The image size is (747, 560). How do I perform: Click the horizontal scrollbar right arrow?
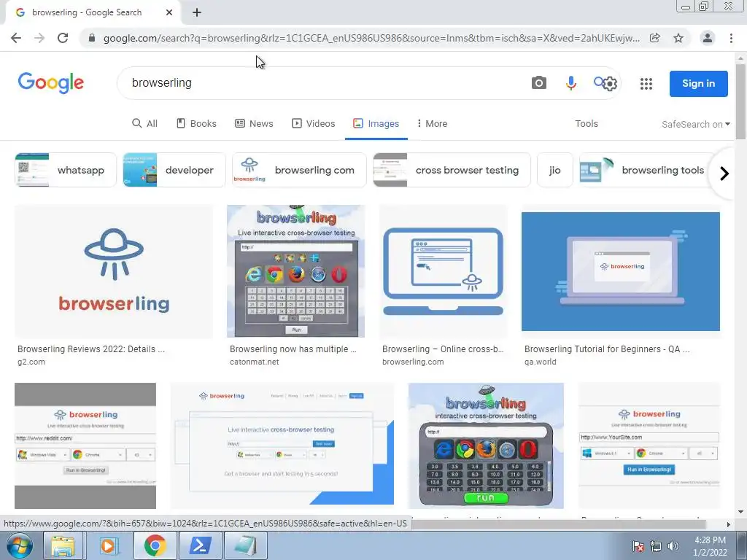tap(728, 524)
